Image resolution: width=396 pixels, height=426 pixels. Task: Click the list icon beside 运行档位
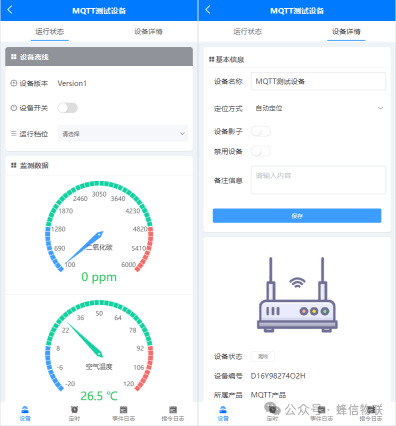[x=14, y=133]
